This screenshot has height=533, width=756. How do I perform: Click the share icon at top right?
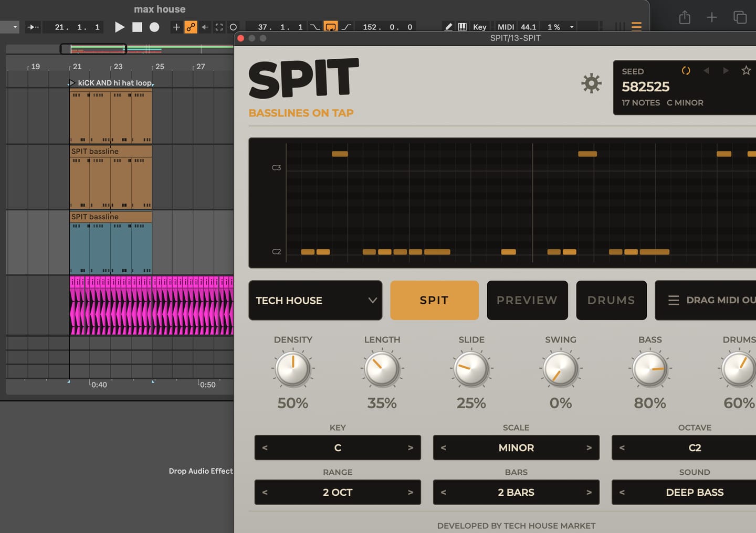click(x=685, y=17)
